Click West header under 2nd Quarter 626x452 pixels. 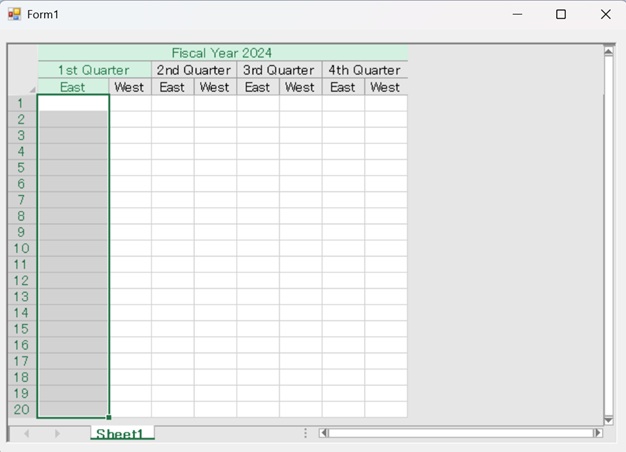(x=215, y=87)
